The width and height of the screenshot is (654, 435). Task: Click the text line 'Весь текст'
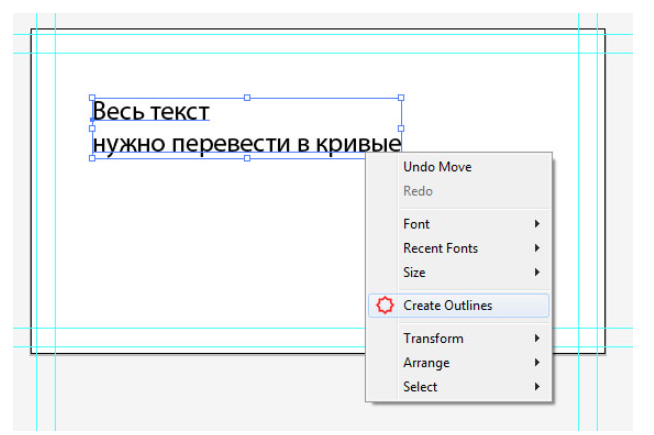click(151, 111)
